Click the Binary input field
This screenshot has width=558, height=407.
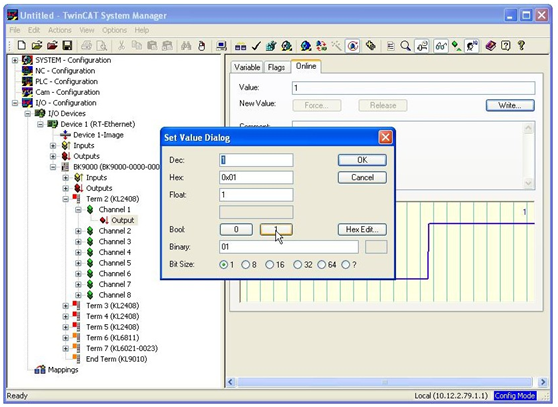click(289, 247)
